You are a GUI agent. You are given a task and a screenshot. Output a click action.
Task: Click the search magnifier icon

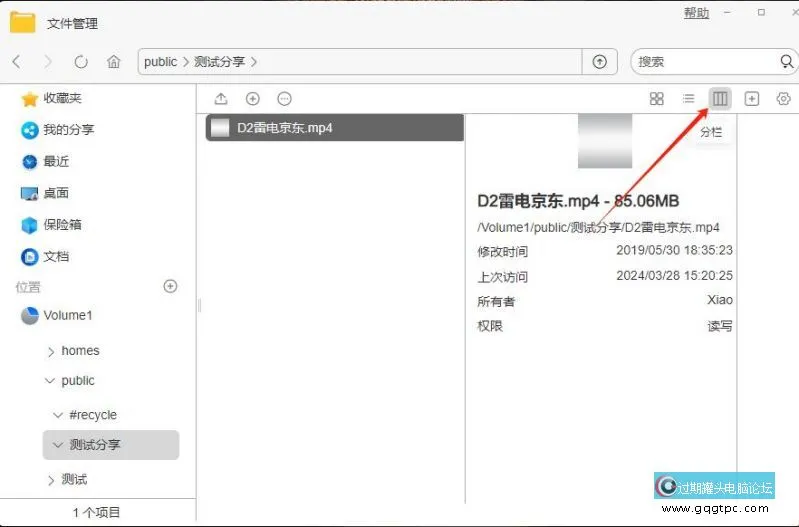[x=786, y=62]
